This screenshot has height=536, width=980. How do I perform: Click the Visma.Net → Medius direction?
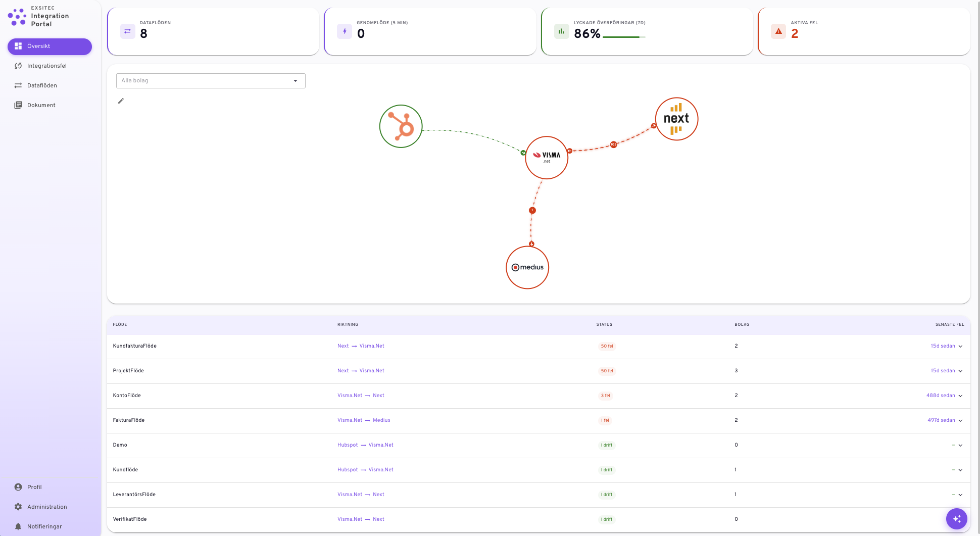point(364,420)
